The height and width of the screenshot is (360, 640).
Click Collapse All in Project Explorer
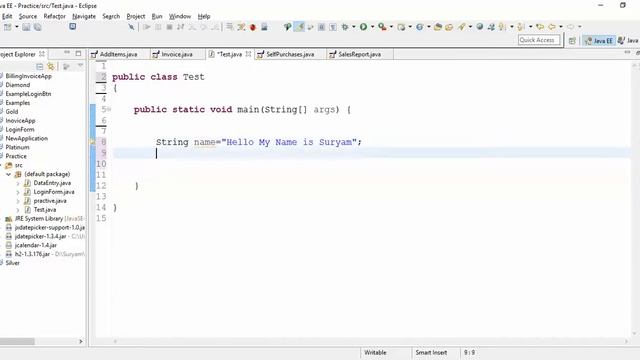[x=40, y=66]
